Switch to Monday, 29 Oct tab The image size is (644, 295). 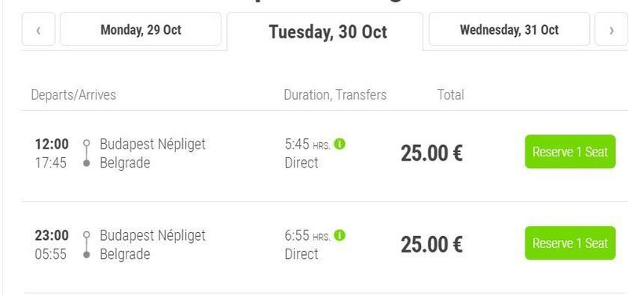click(x=141, y=29)
